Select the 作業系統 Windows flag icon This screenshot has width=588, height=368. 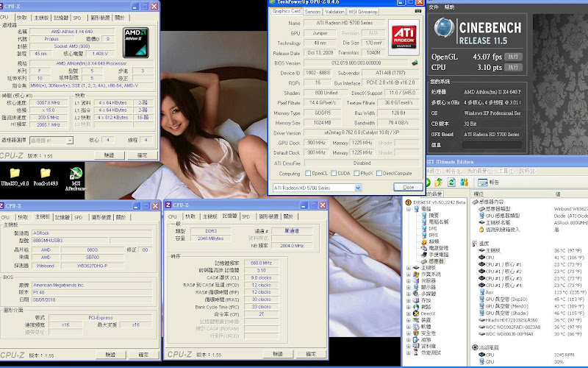click(x=416, y=274)
